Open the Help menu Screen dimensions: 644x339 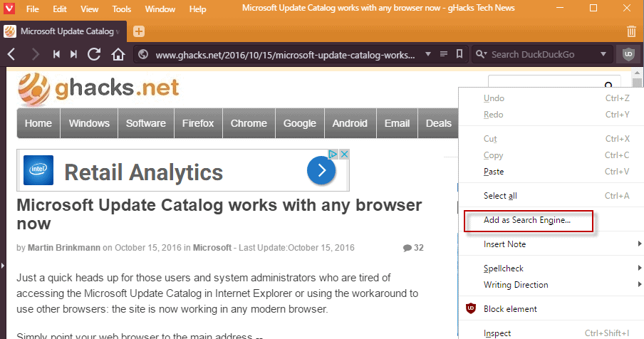pyautogui.click(x=197, y=9)
